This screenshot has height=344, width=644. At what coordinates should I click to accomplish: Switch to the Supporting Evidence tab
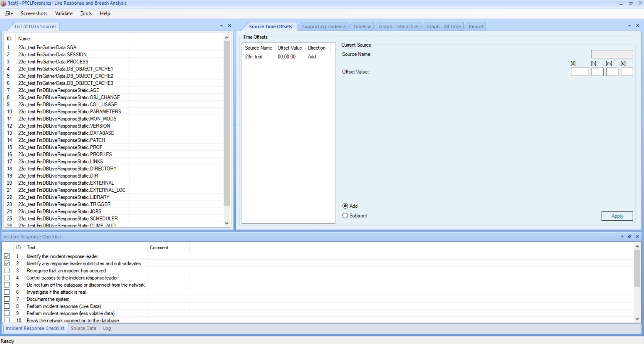click(324, 27)
